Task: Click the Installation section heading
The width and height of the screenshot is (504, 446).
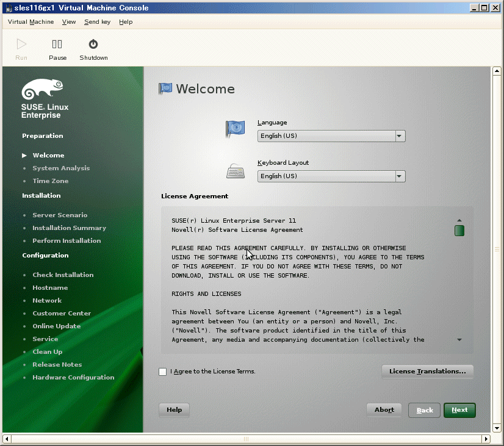Action: pyautogui.click(x=41, y=195)
